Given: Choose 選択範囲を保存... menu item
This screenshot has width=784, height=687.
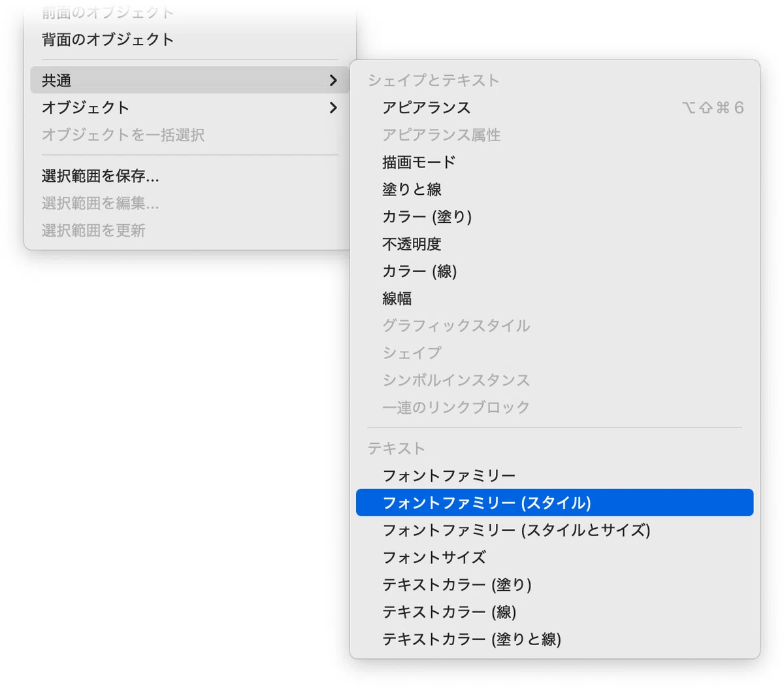Looking at the screenshot, I should [x=189, y=176].
